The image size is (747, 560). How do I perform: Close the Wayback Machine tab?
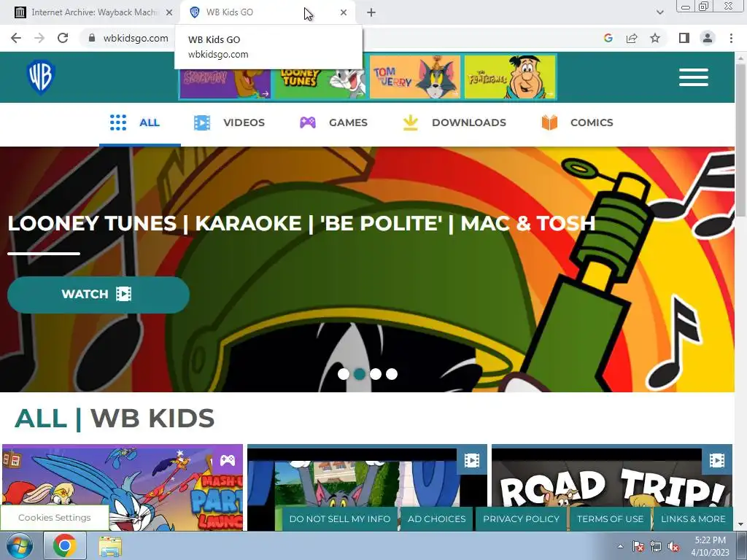click(169, 12)
